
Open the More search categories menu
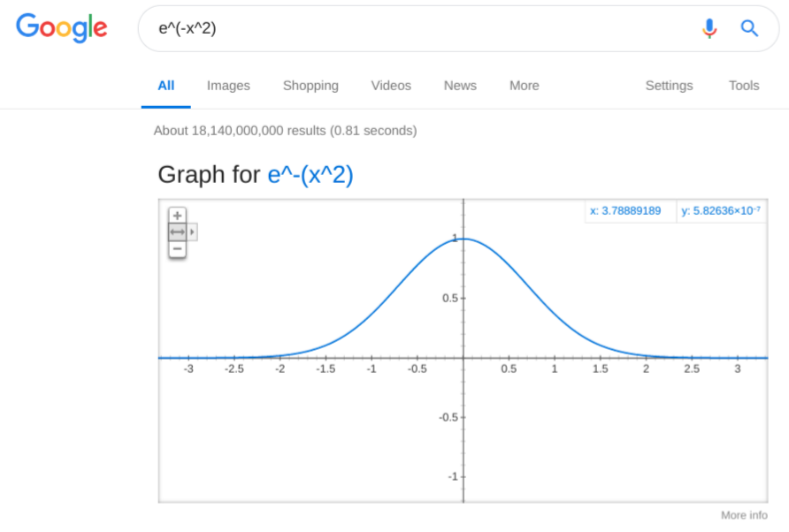[x=524, y=86]
